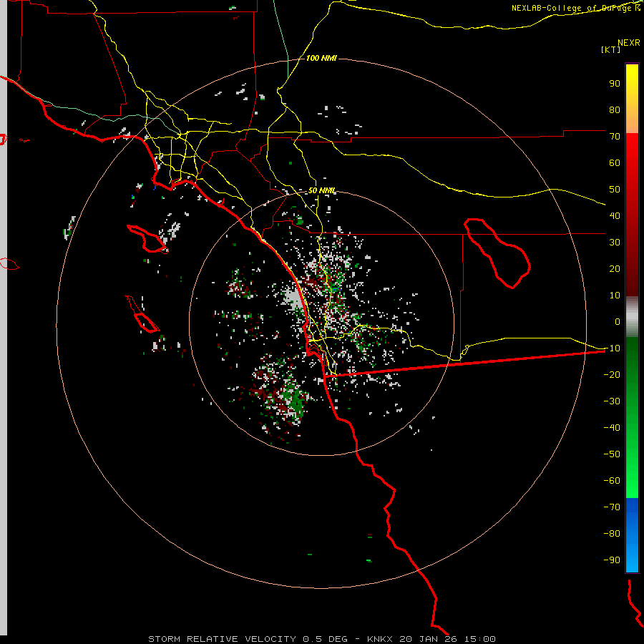644x644 pixels.
Task: Click the NEXR label above the scale
Action: point(628,43)
